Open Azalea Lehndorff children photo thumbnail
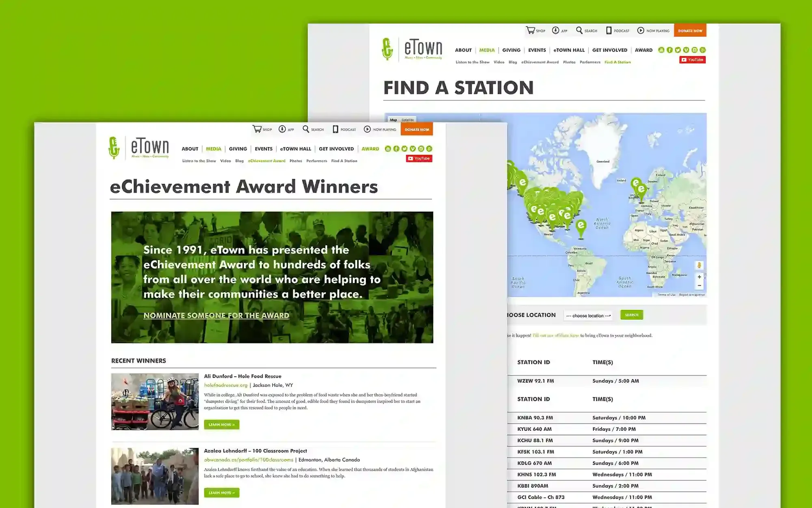The image size is (812, 508). tap(155, 476)
